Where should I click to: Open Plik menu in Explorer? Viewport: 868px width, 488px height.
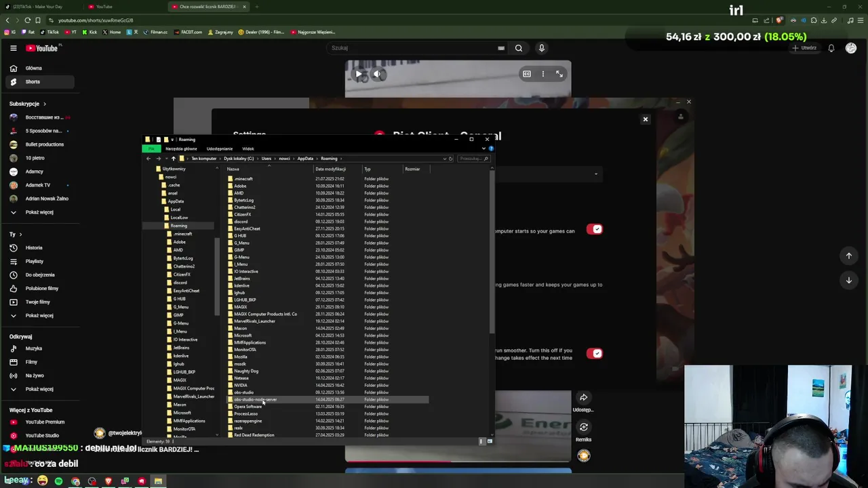click(152, 148)
